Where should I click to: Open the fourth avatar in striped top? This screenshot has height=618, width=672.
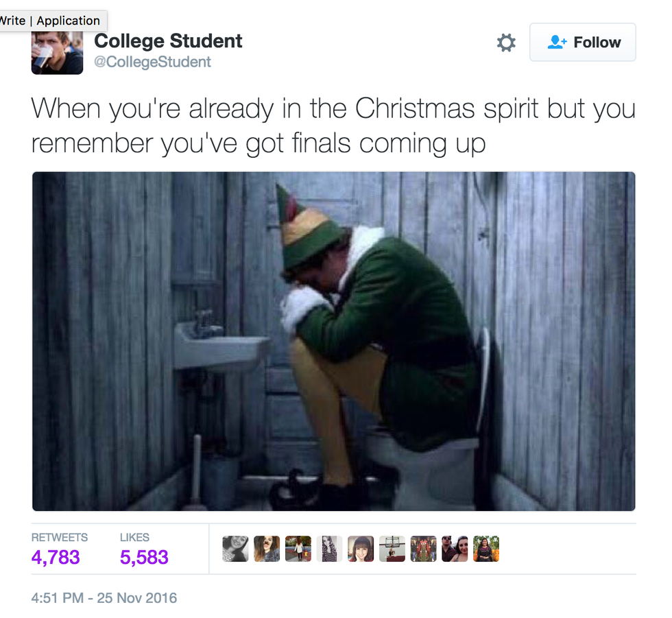pos(330,549)
